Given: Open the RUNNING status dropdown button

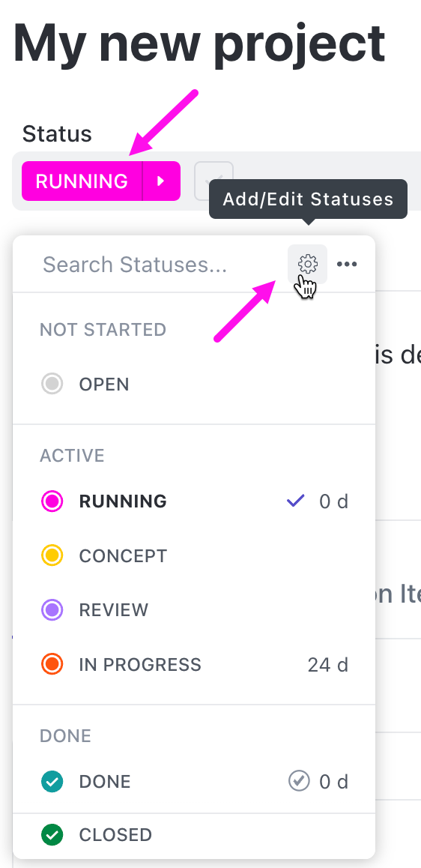Looking at the screenshot, I should tap(82, 181).
